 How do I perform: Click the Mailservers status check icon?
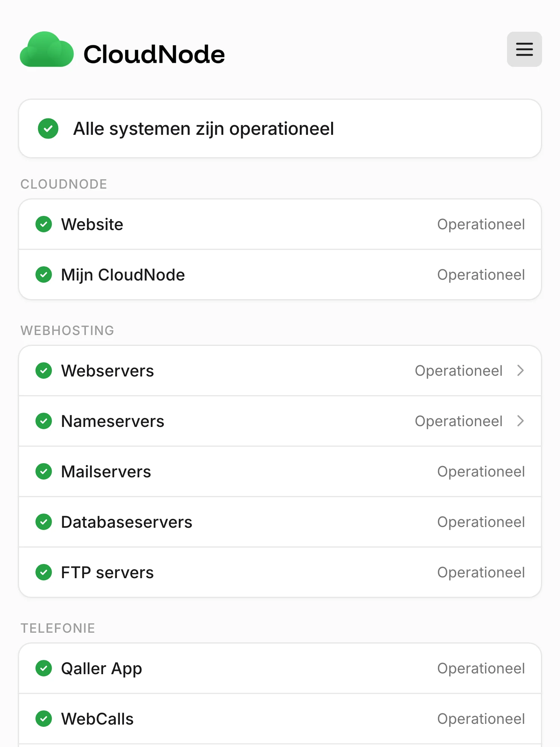(x=44, y=471)
